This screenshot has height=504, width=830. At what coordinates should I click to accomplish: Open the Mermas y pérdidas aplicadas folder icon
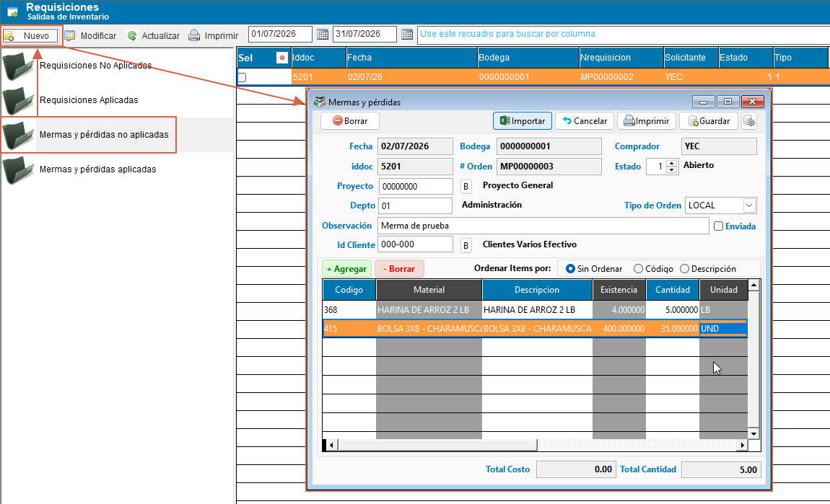19,169
